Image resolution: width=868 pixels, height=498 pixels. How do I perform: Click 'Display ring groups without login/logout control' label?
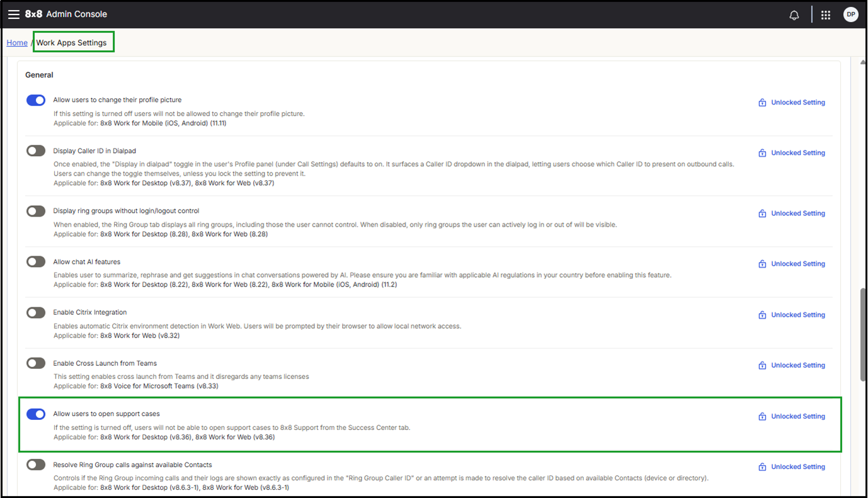point(126,211)
